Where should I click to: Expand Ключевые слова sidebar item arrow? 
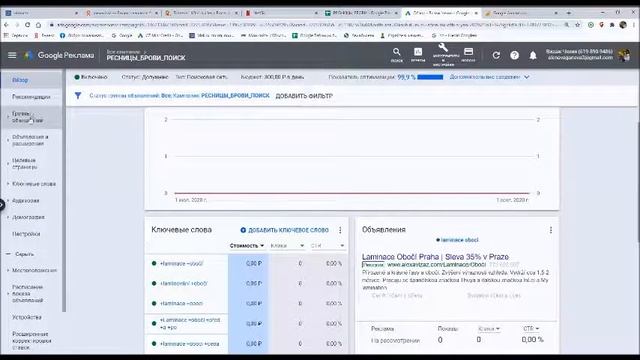pos(8,184)
